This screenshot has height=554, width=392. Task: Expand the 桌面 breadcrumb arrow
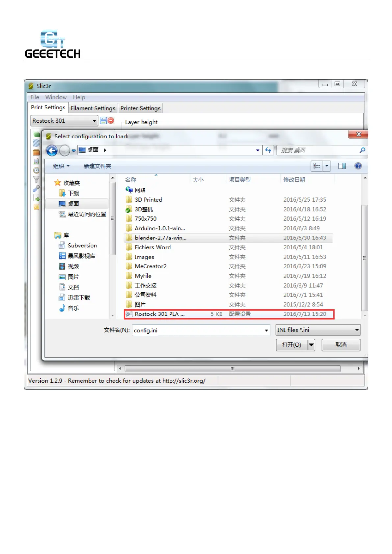tap(105, 150)
